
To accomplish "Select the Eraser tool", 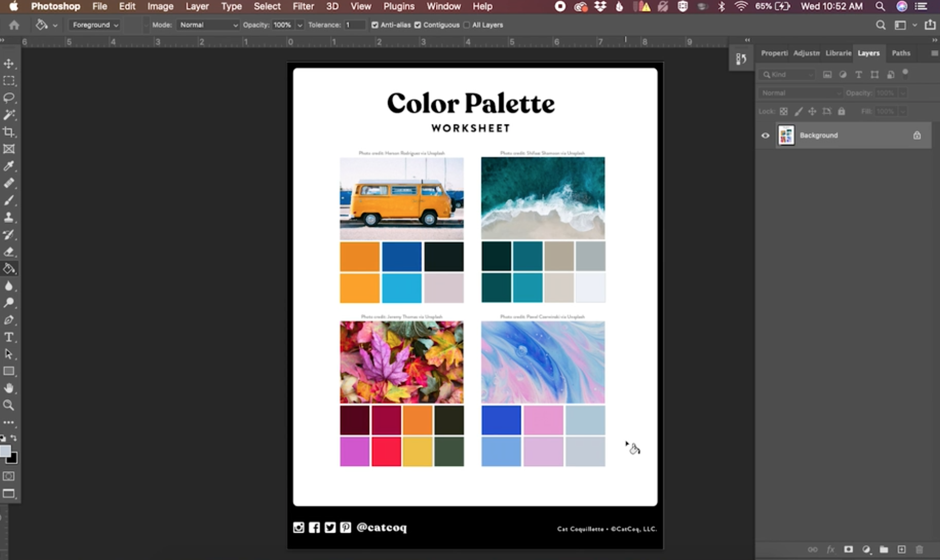I will click(x=9, y=252).
